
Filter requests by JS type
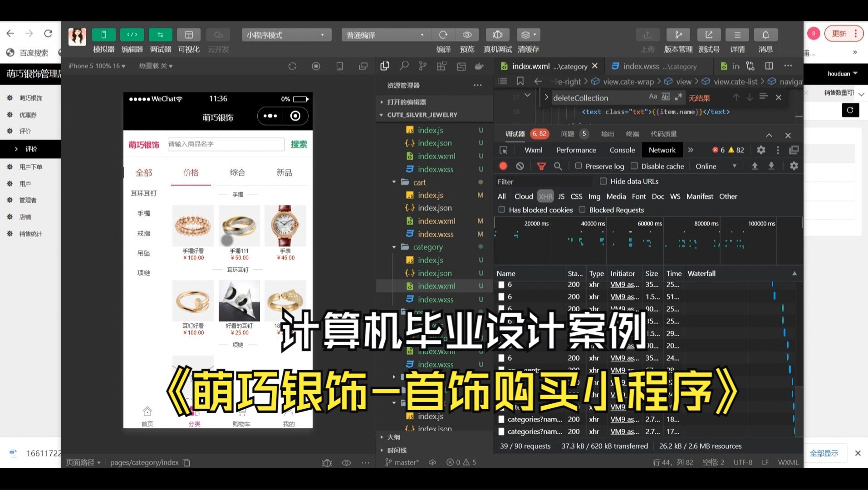point(561,196)
